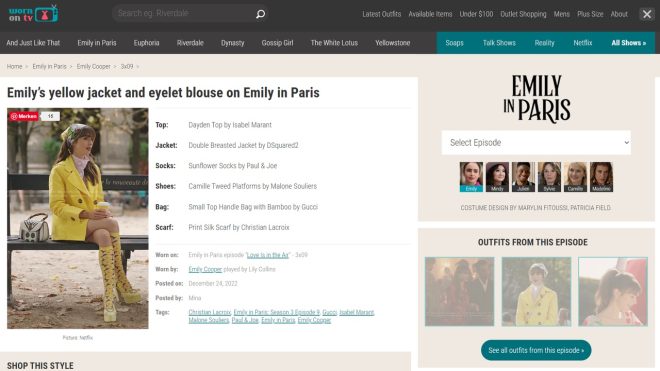Click Print Silk Scarf by Christian Lacroix
The height and width of the screenshot is (371, 660).
(x=239, y=227)
